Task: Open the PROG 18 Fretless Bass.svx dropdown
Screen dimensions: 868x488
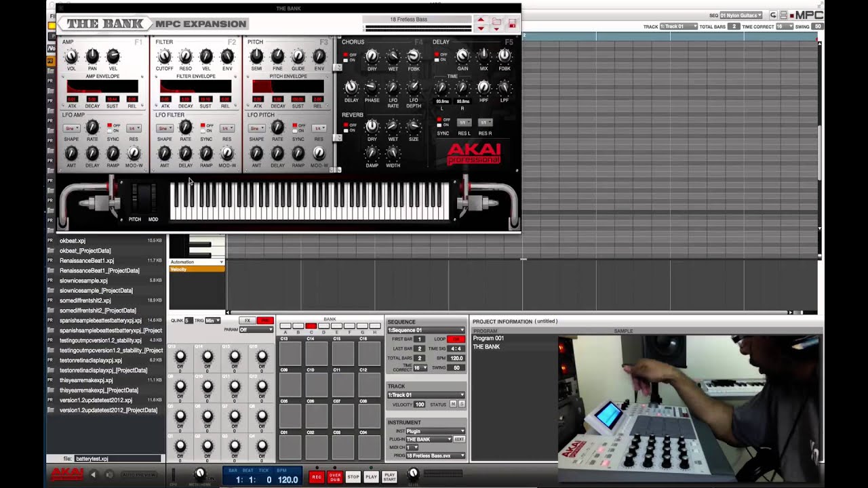Action: 435,455
